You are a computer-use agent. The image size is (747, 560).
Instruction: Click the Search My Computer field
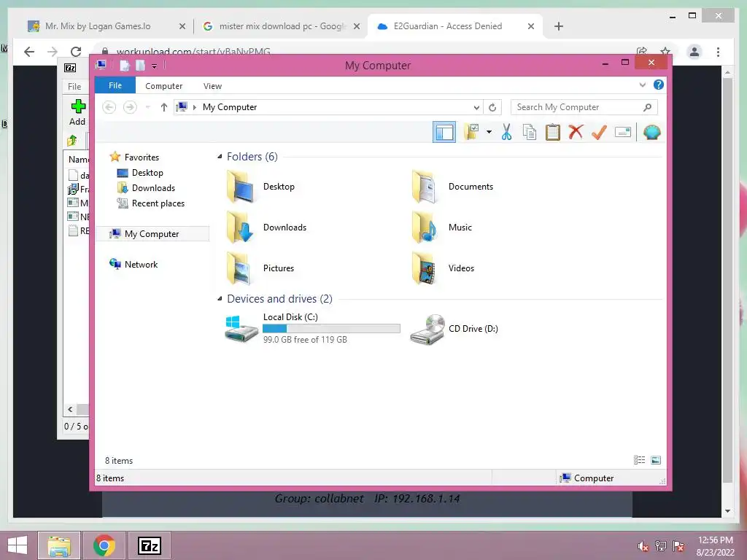pyautogui.click(x=584, y=107)
